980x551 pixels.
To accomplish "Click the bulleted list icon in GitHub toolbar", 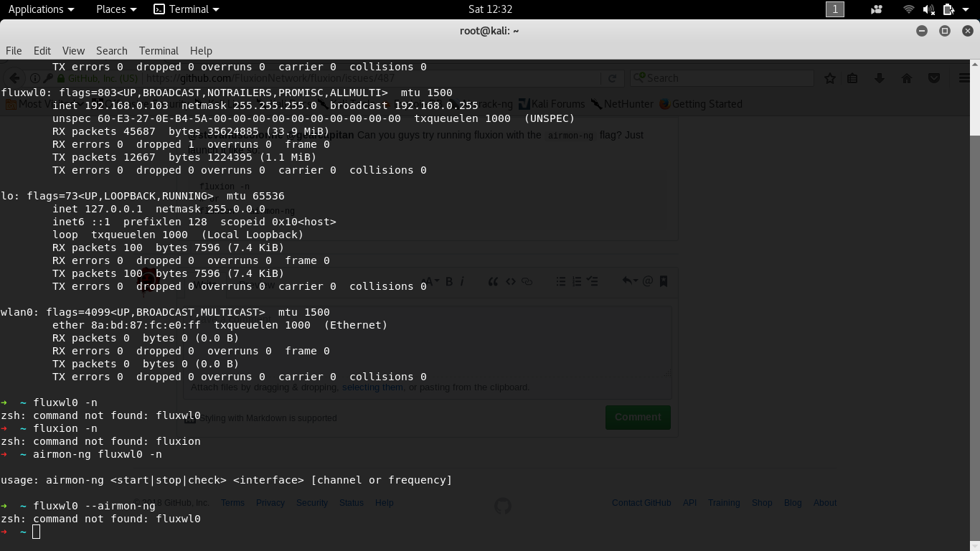I will click(x=561, y=281).
